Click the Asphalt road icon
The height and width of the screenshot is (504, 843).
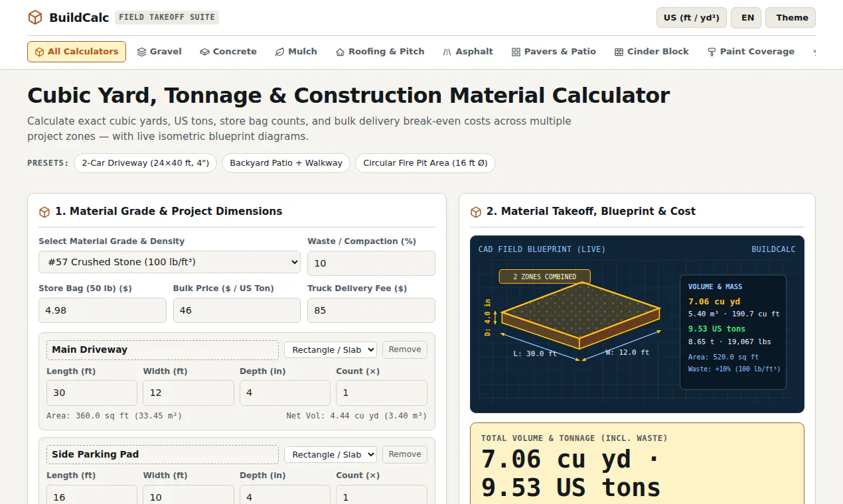(x=447, y=52)
